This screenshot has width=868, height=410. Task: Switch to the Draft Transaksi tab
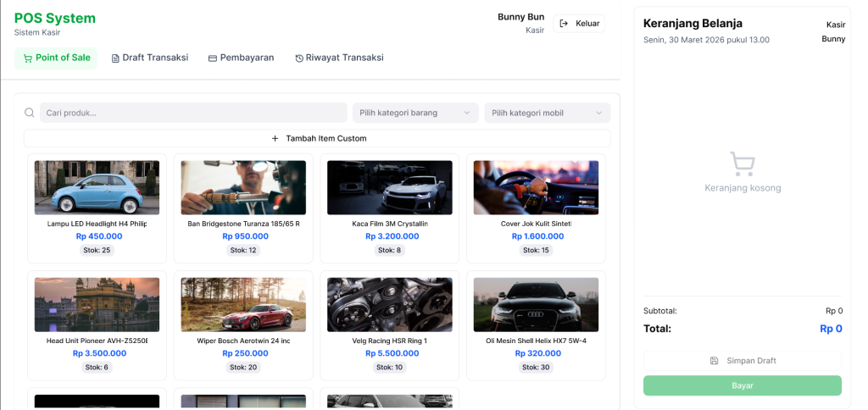click(150, 58)
